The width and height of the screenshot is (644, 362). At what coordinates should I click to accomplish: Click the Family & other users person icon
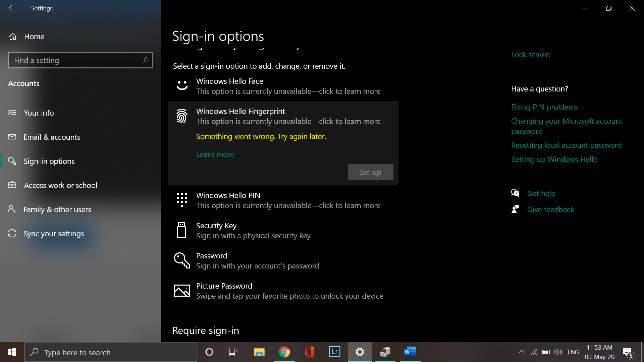(x=12, y=209)
